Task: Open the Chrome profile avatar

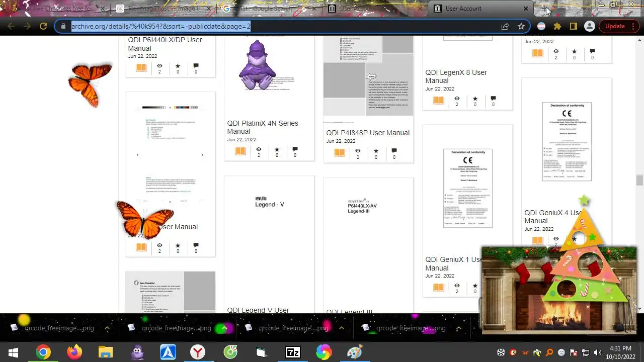Action: tap(590, 26)
